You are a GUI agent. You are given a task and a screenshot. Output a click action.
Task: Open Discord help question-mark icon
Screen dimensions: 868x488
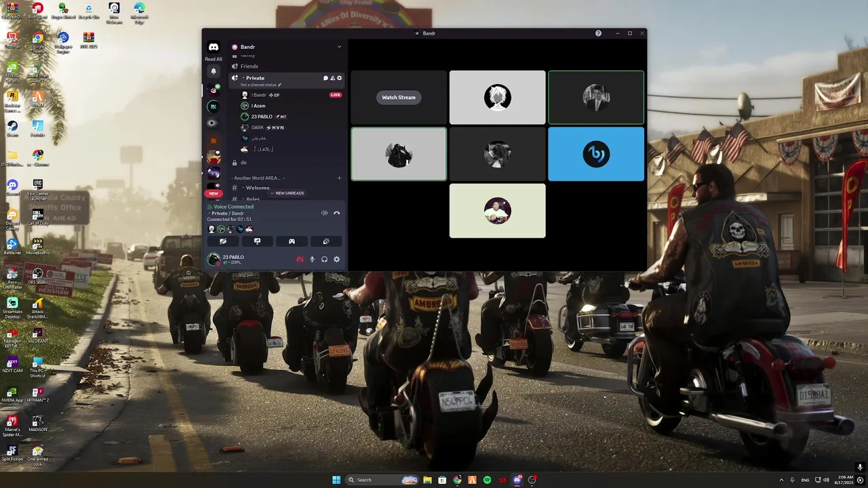[x=598, y=33]
